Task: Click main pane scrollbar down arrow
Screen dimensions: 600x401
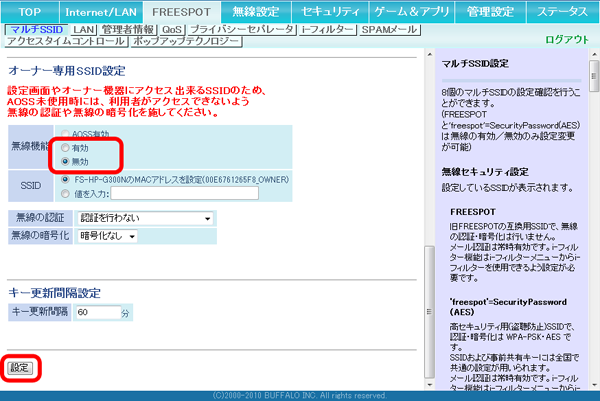Action: point(429,385)
